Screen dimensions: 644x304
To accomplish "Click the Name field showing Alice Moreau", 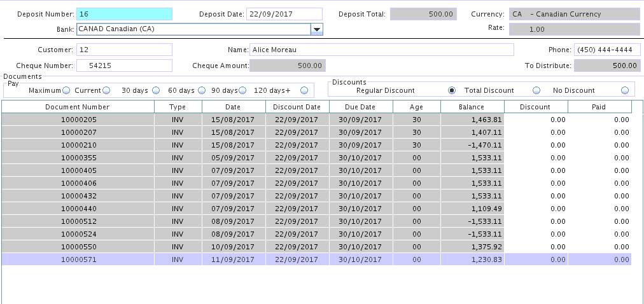I will pos(381,50).
